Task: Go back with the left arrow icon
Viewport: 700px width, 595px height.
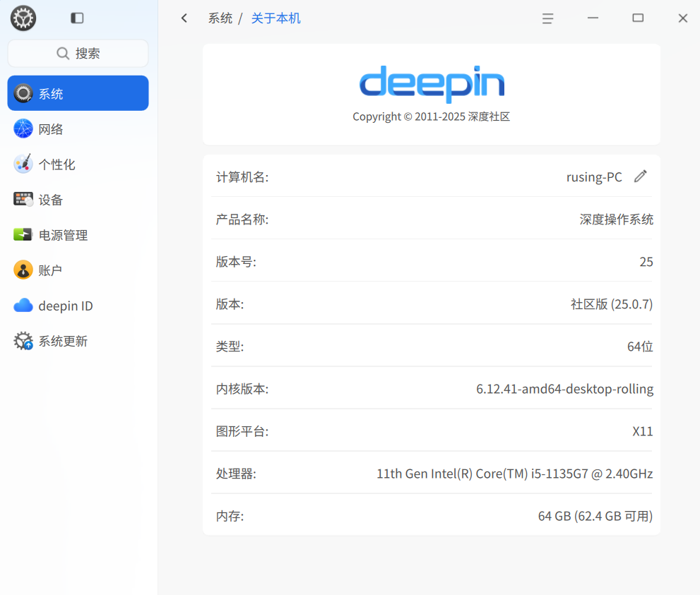Action: click(x=184, y=18)
